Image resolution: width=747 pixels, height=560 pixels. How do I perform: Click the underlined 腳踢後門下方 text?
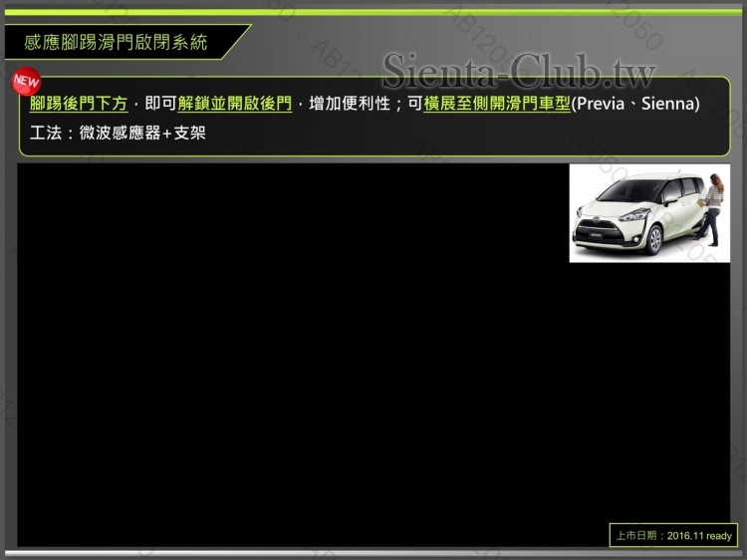pyautogui.click(x=79, y=104)
